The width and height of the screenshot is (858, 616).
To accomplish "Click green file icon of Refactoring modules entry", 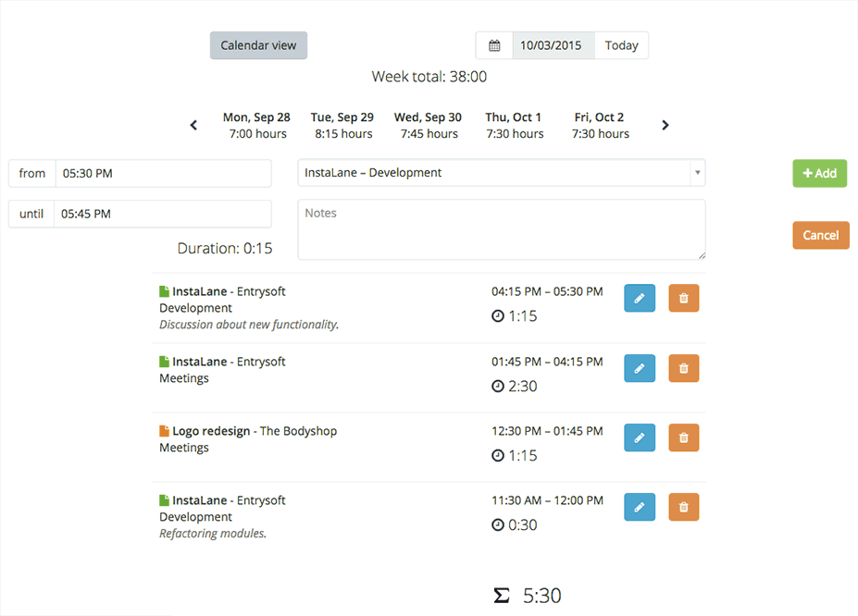I will (x=164, y=500).
